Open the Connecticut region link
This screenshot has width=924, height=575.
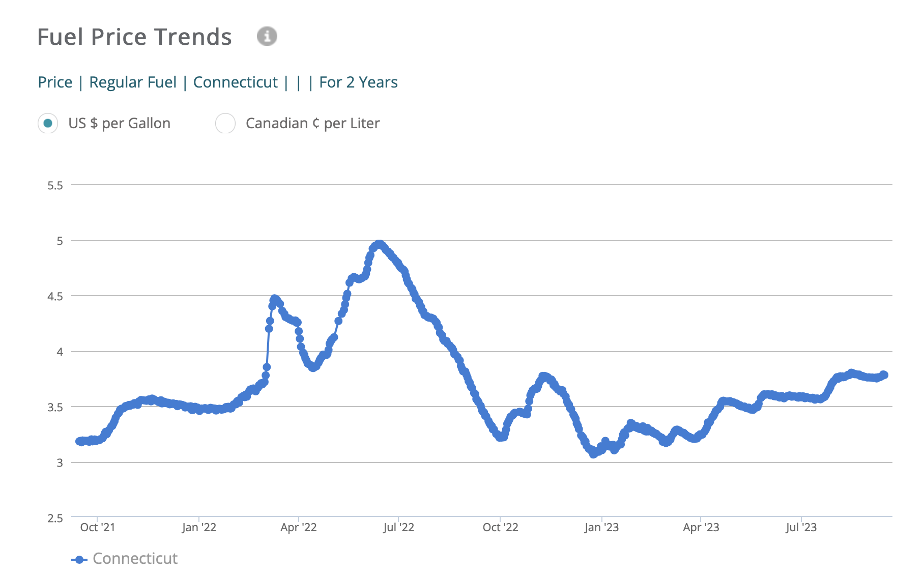(x=235, y=82)
